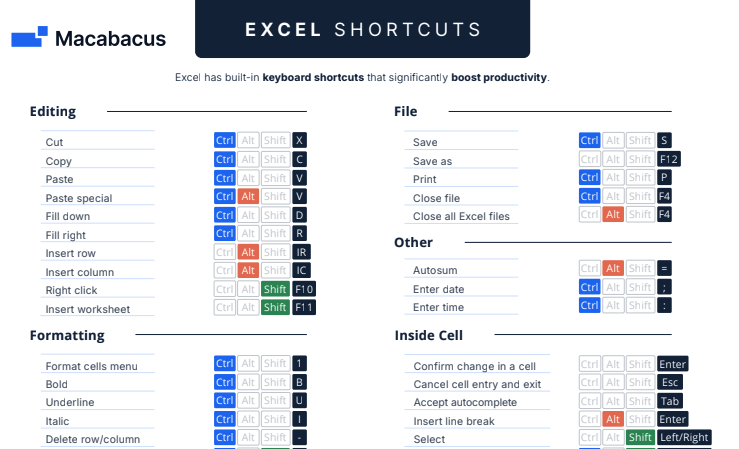Screen dimensions: 739x449
Task: Click the X key badge for Cut
Action: click(299, 140)
